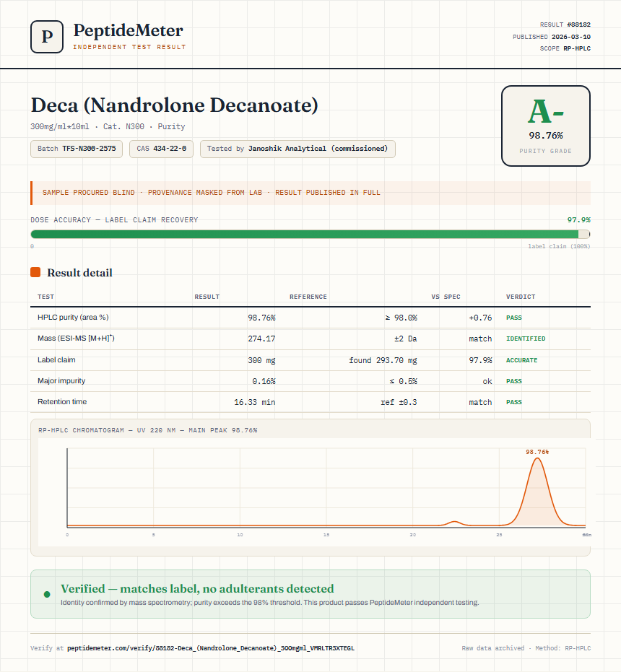621x672 pixels.
Task: Open the peptidemeter.com verify URL
Action: coord(211,648)
